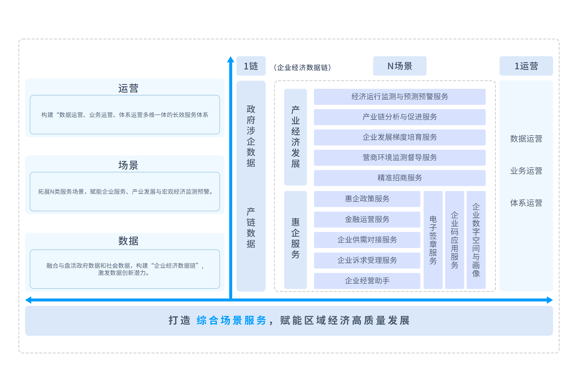The height and width of the screenshot is (392, 578).
Task: Click the 精准招商服务 bar
Action: point(400,178)
